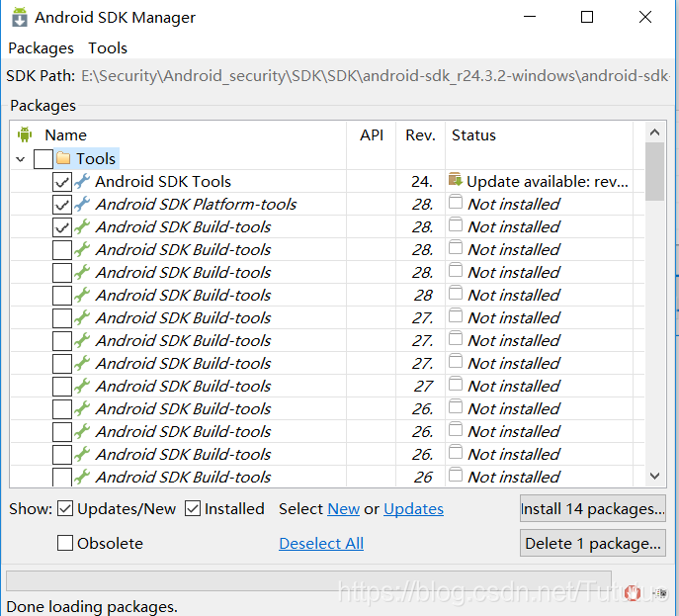Click the Android SDK Manager title bar icon
679x616 pixels.
click(19, 18)
